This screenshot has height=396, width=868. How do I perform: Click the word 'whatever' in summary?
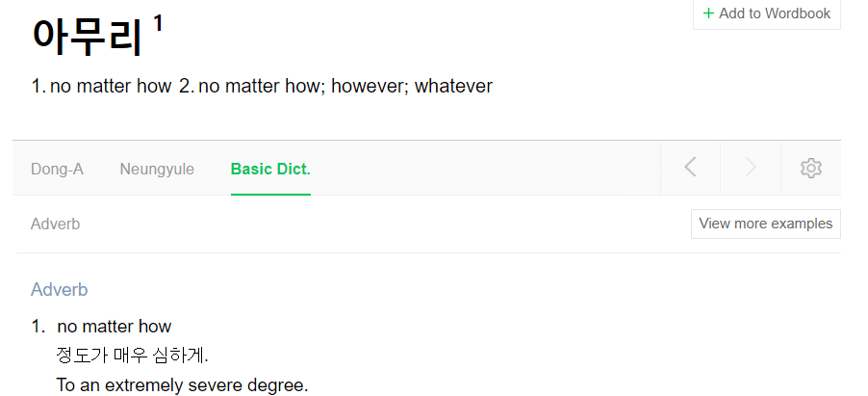[x=453, y=86]
